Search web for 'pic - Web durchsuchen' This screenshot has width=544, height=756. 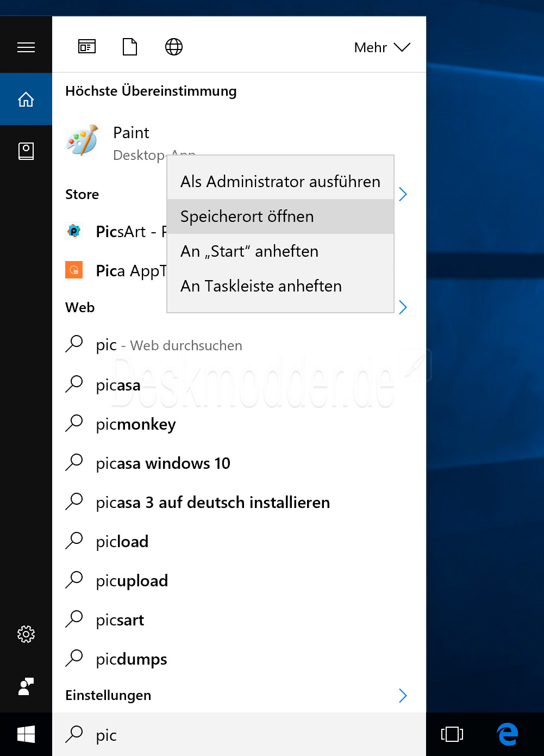[239, 345]
